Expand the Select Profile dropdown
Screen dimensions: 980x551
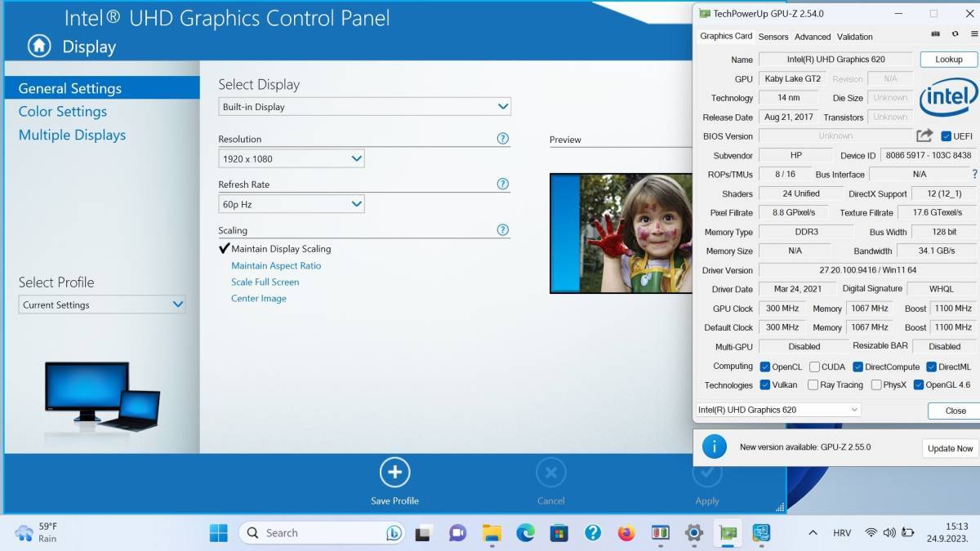click(x=102, y=304)
